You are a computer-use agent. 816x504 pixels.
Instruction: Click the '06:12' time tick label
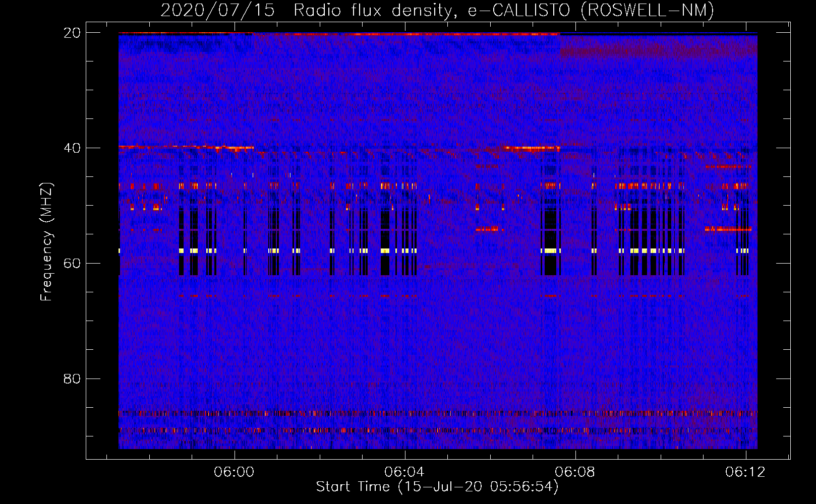(x=745, y=472)
